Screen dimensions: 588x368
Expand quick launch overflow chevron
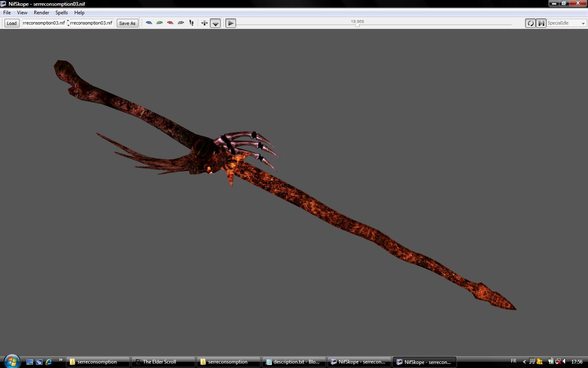tap(60, 360)
